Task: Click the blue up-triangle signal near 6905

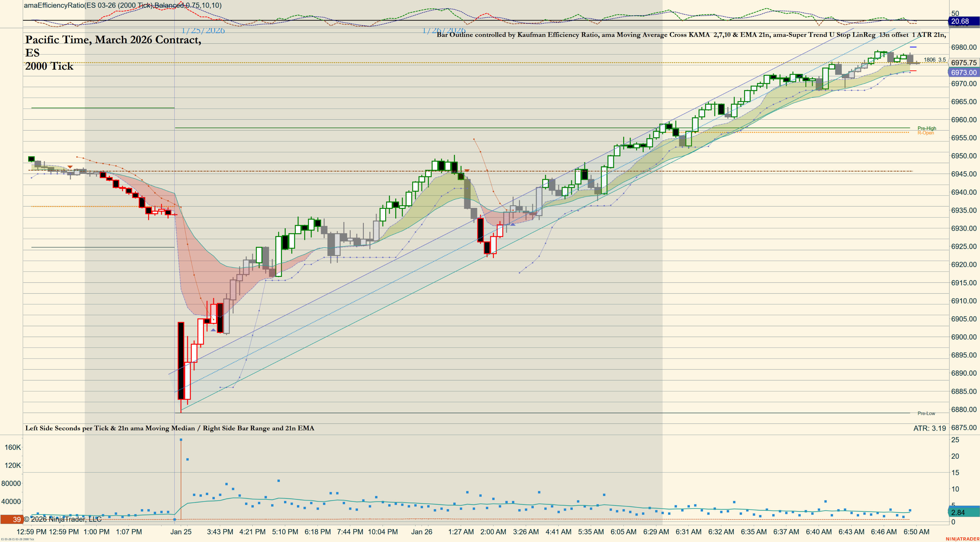Action: point(213,330)
